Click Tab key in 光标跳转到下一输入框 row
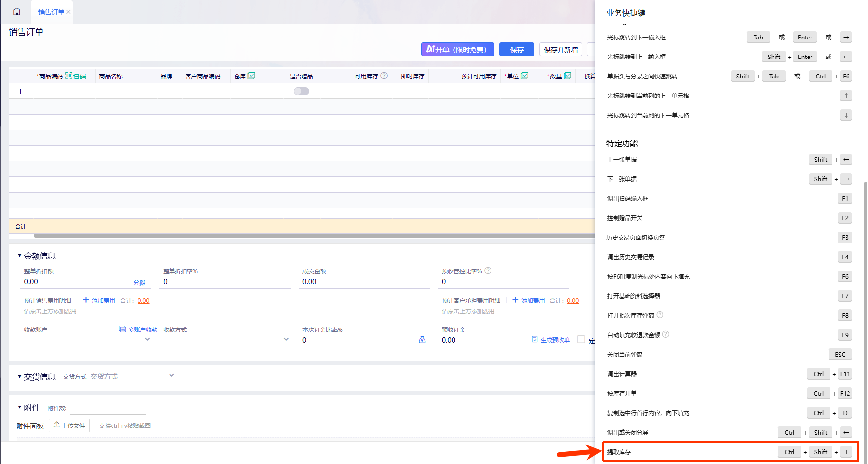The height and width of the screenshot is (464, 868). click(758, 37)
